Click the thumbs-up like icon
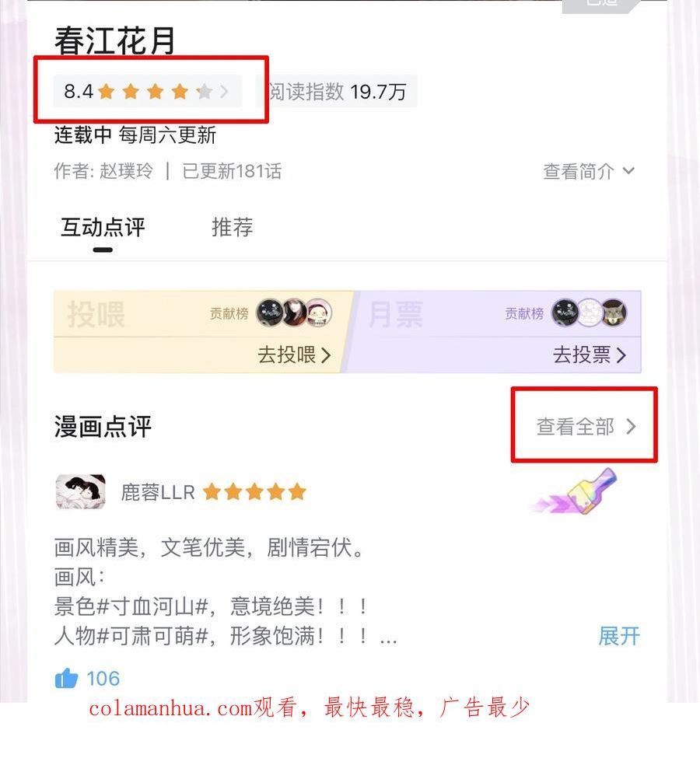 click(x=66, y=678)
